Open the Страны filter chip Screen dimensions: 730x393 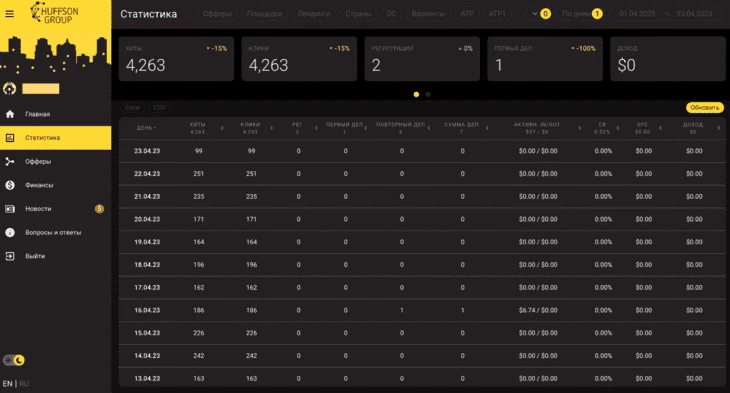click(x=358, y=14)
